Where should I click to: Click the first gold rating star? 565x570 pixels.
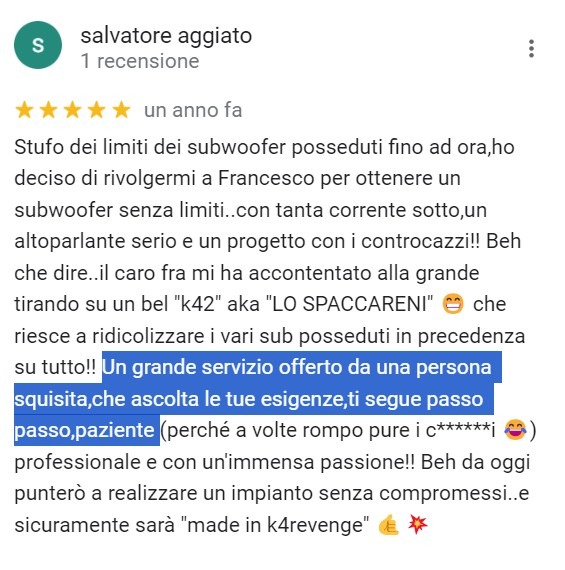point(24,110)
